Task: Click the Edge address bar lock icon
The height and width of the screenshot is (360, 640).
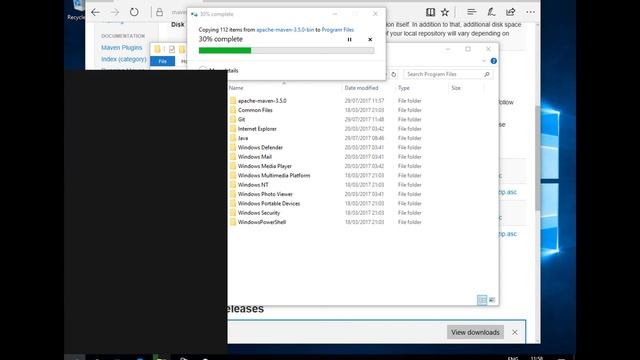Action: click(160, 12)
